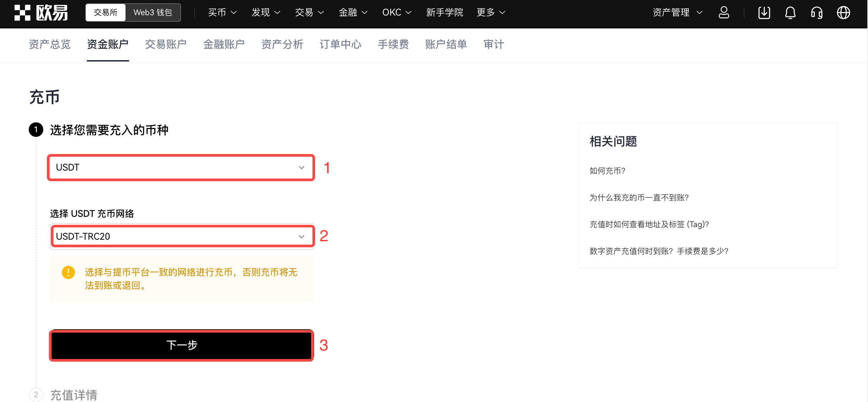This screenshot has height=402, width=868.
Task: Click the network mismatch warning text
Action: click(191, 279)
